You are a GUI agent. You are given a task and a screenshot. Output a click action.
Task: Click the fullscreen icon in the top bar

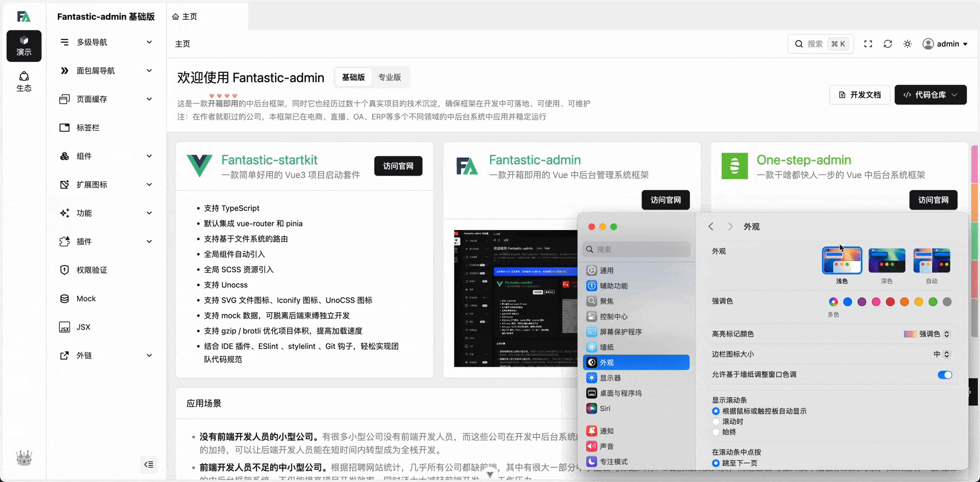[868, 44]
